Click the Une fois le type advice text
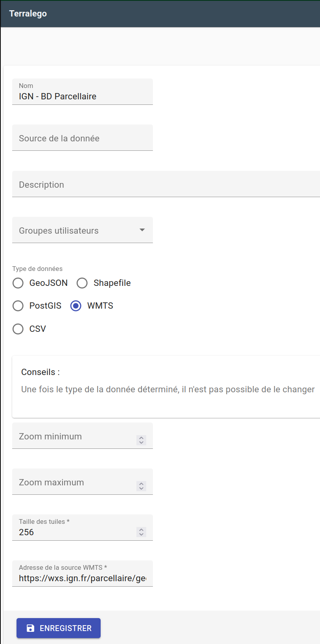Image resolution: width=320 pixels, height=644 pixels. point(168,390)
